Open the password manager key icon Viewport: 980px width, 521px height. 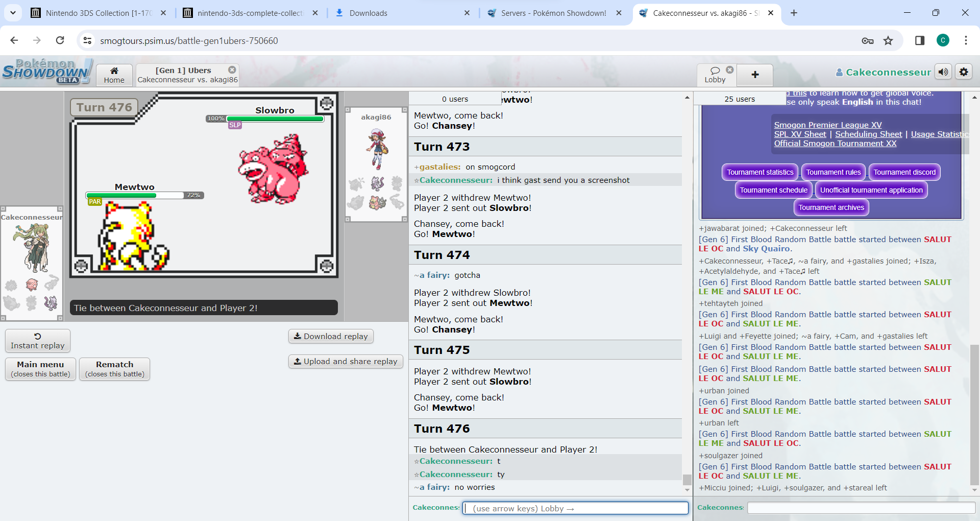(x=867, y=41)
